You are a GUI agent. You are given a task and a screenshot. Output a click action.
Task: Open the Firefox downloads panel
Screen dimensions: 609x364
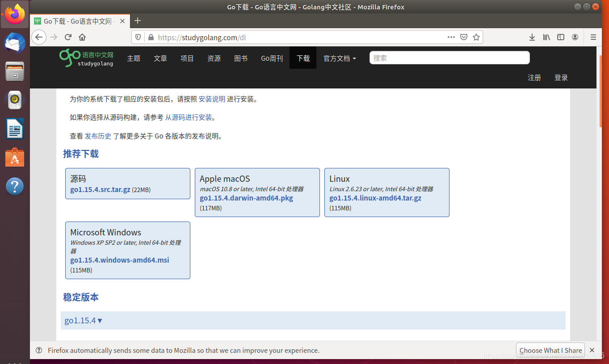point(532,37)
